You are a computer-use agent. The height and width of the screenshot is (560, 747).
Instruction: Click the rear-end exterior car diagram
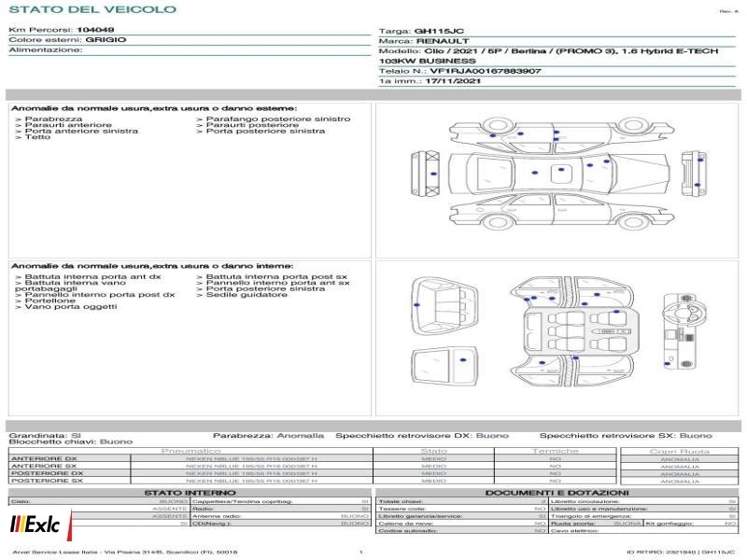(x=694, y=174)
